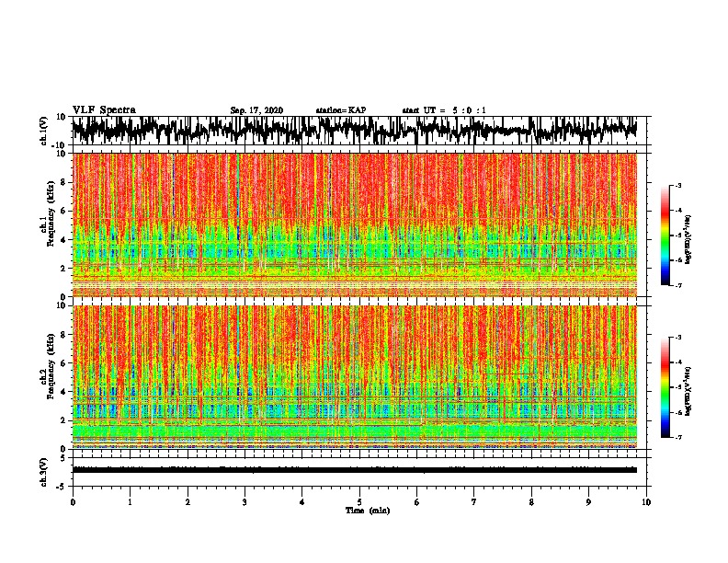The height and width of the screenshot is (563, 728).
Task: Click the "station=KAP" label
Action: point(341,110)
